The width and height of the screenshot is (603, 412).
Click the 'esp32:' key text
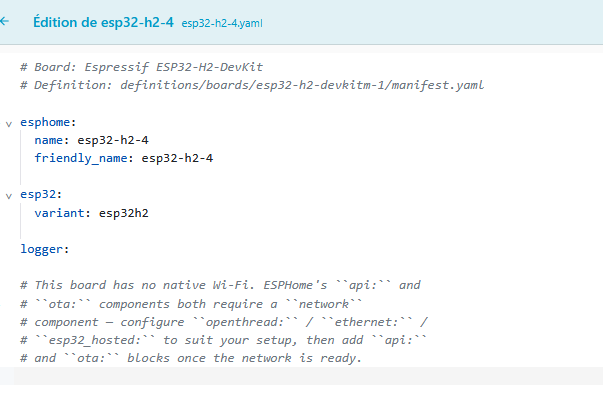(x=41, y=194)
